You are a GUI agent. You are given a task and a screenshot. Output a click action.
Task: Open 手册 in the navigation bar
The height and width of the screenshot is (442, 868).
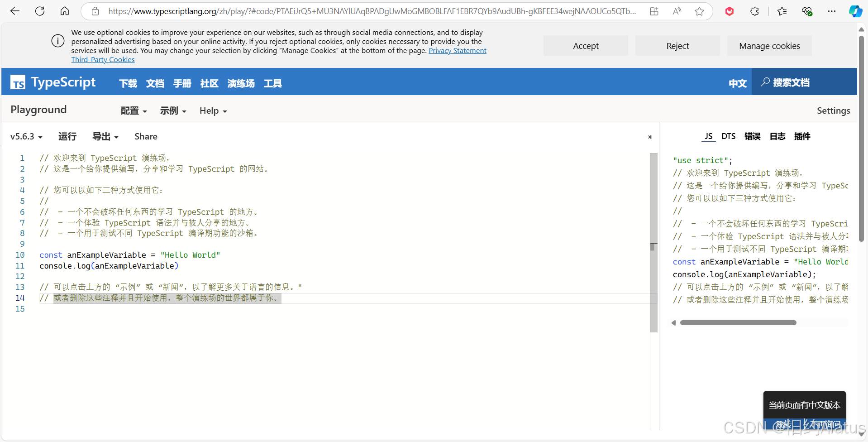(182, 83)
